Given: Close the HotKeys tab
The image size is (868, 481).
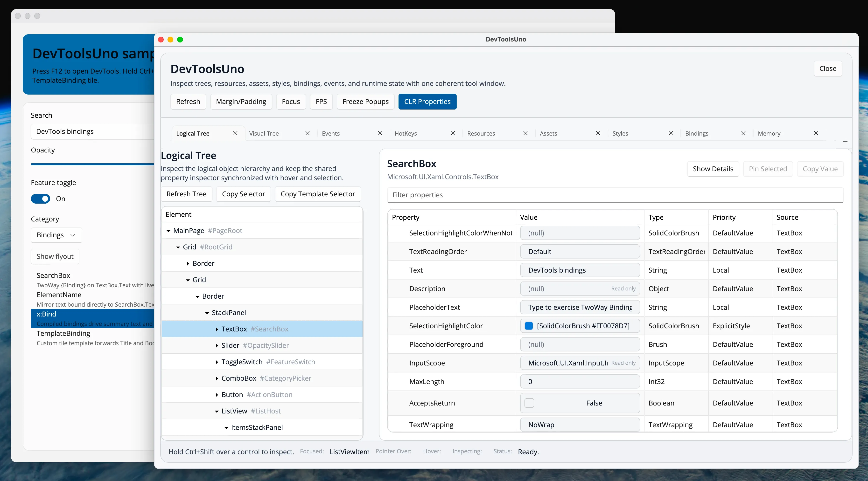Looking at the screenshot, I should click(x=453, y=133).
